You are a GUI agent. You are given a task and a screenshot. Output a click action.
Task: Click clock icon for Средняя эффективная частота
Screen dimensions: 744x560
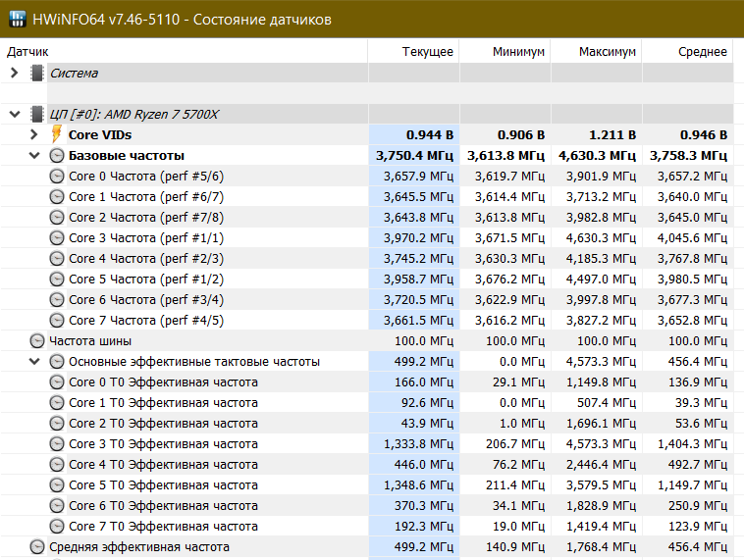point(37,547)
